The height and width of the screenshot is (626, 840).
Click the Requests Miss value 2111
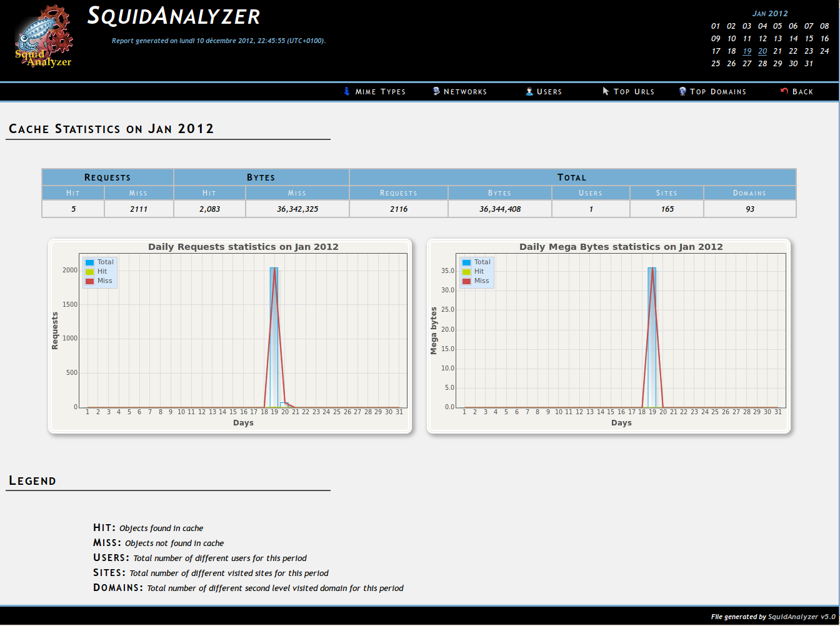click(x=139, y=209)
